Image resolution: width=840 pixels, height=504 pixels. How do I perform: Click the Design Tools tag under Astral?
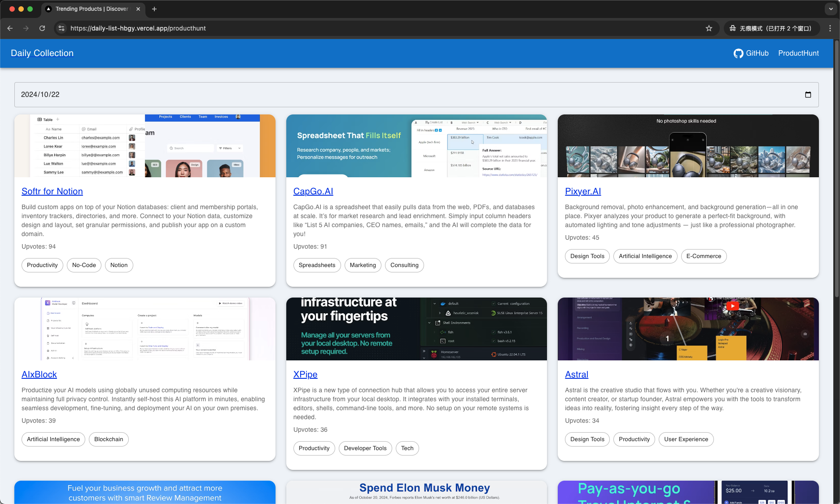[x=587, y=439]
